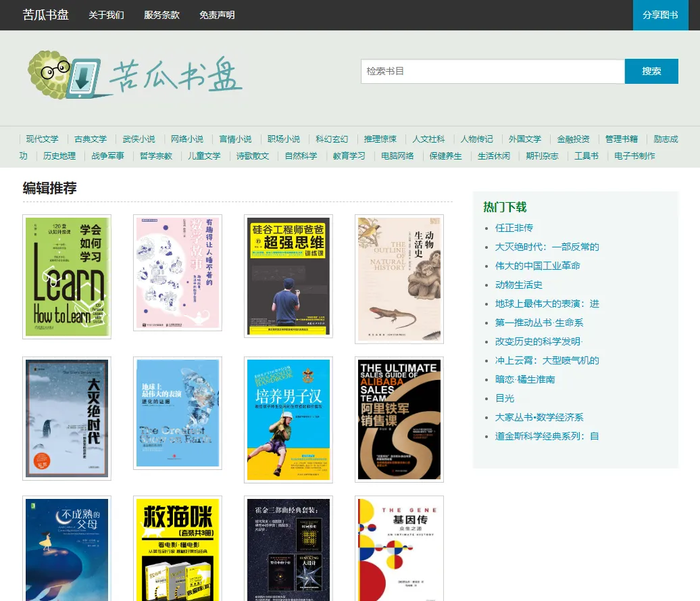The width and height of the screenshot is (700, 601).
Task: Open the 硅谷工程师爸爸超强思维 book cover
Action: [289, 277]
